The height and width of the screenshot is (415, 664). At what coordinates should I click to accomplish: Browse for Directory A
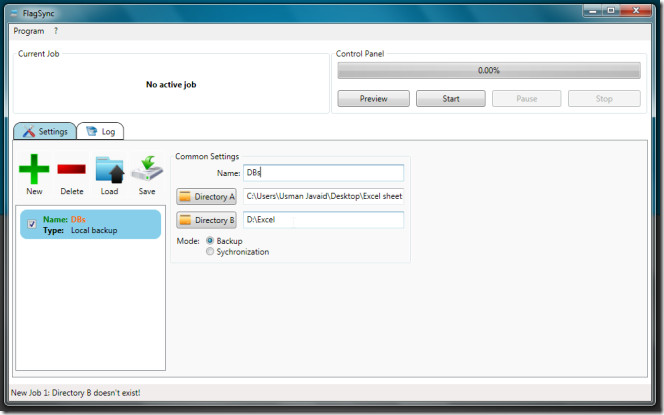coord(206,196)
